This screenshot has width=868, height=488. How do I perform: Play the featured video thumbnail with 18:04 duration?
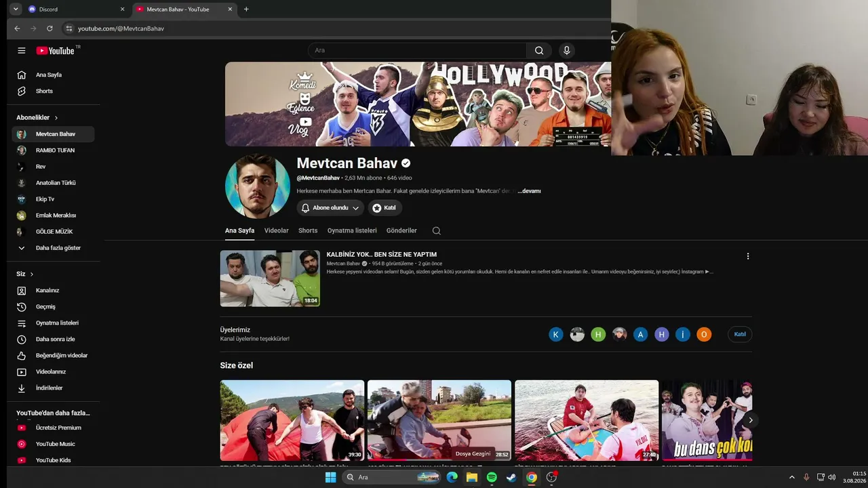270,279
